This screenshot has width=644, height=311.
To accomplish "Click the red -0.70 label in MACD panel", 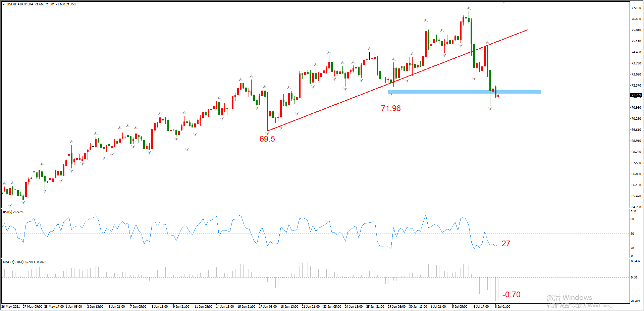I will click(x=511, y=295).
